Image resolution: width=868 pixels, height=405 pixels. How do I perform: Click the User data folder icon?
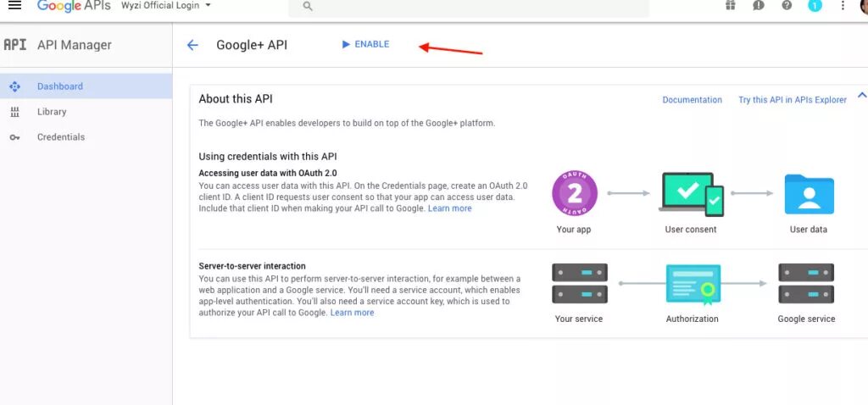[809, 194]
